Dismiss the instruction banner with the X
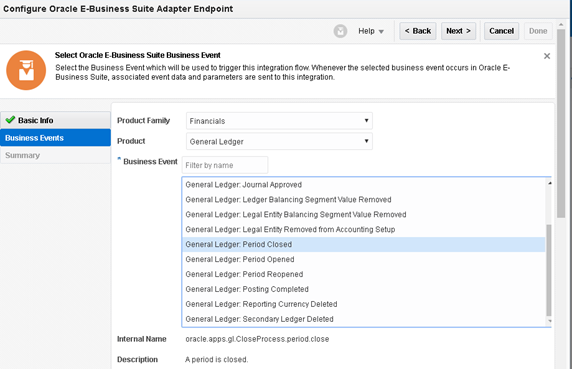The image size is (572, 369). (547, 56)
